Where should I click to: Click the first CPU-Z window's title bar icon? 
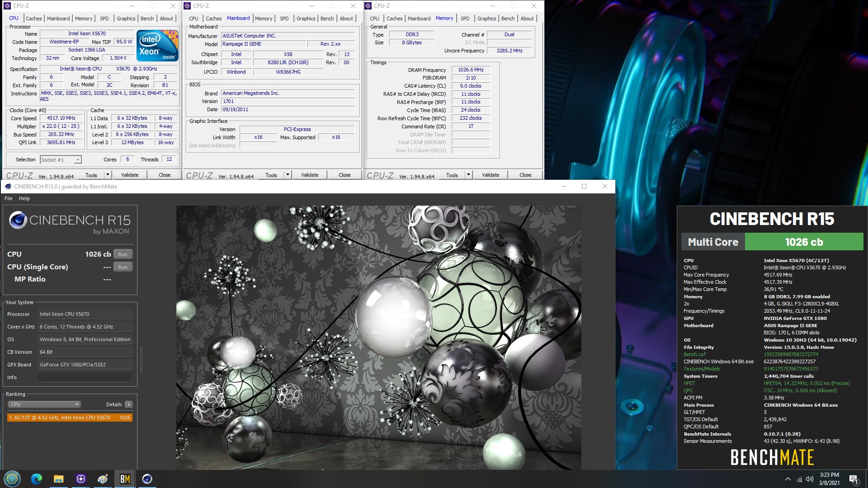click(x=7, y=6)
